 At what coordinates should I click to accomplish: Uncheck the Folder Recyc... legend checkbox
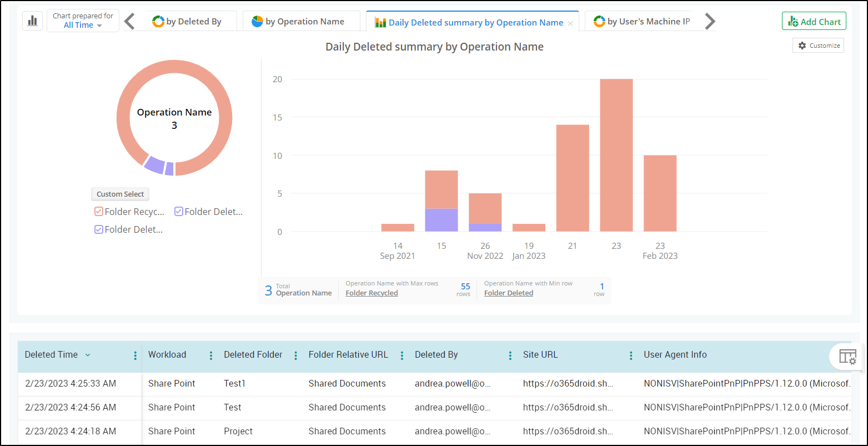coord(99,212)
